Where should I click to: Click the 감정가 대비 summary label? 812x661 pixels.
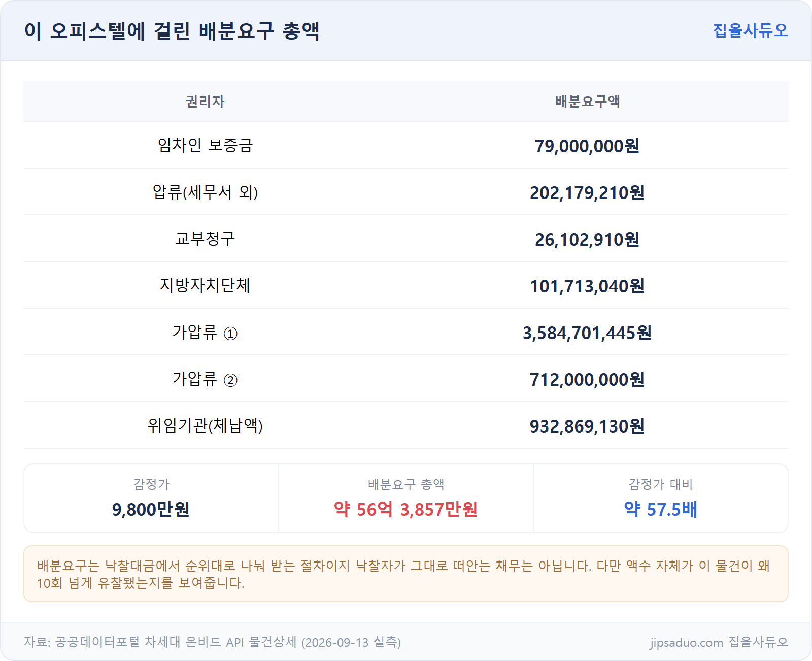pyautogui.click(x=660, y=484)
